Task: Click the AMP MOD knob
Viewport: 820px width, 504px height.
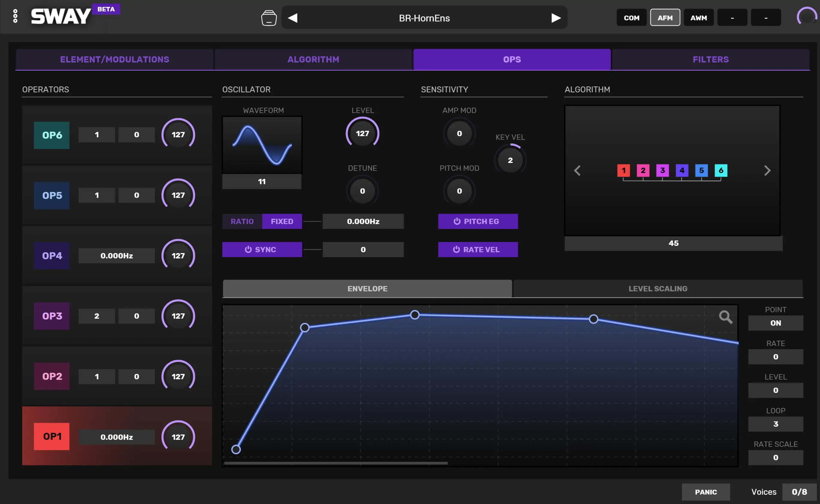Action: 459,133
